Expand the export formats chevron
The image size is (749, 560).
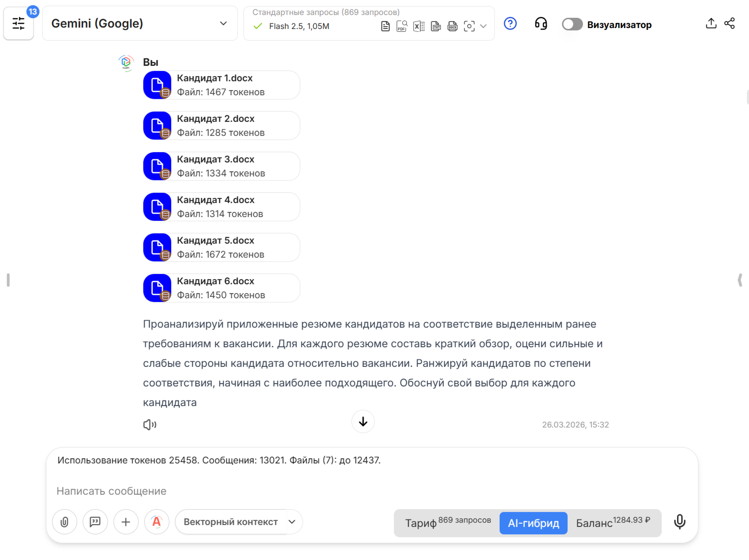click(x=484, y=26)
